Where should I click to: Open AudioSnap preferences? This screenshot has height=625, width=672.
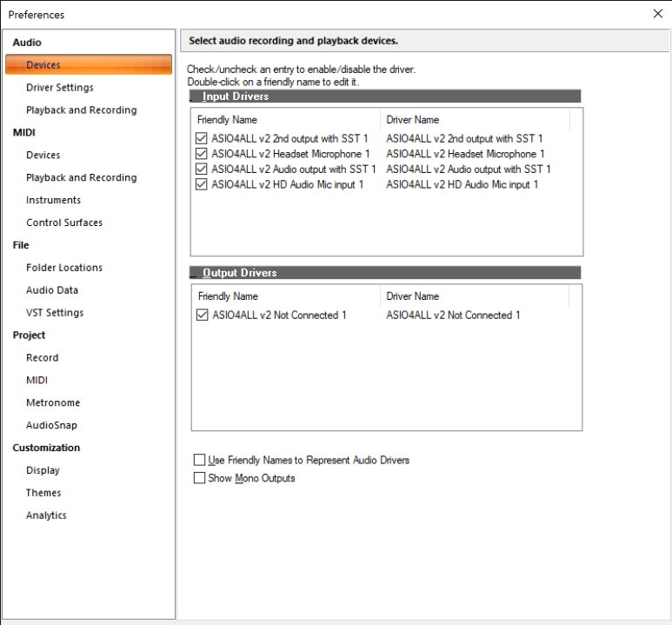coord(51,425)
